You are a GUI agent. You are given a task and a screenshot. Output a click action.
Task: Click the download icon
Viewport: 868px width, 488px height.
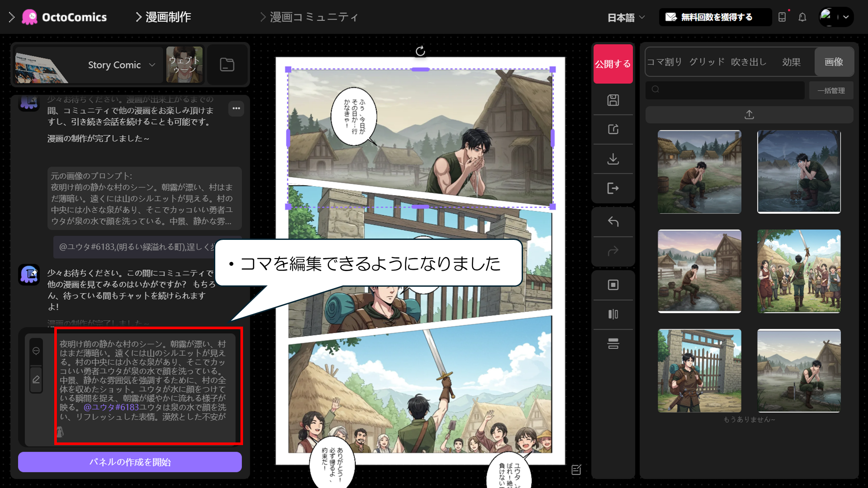tap(613, 159)
